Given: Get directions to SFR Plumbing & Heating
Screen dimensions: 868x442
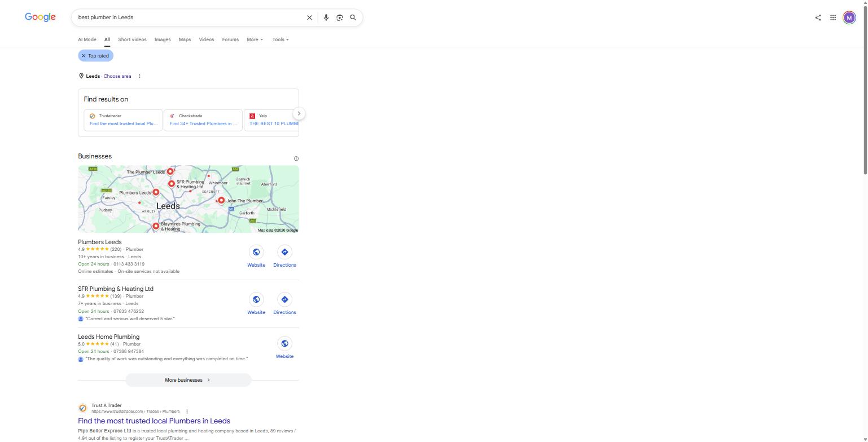Looking at the screenshot, I should (284, 299).
